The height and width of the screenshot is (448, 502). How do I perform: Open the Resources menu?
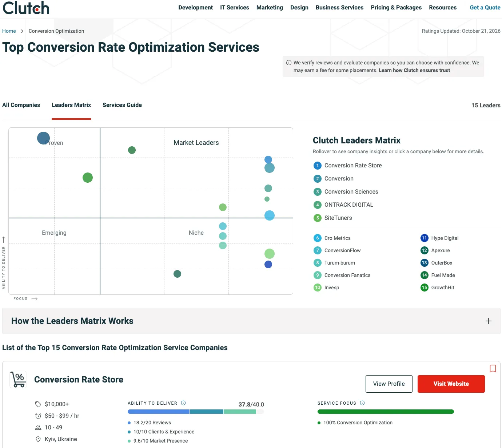click(x=443, y=7)
